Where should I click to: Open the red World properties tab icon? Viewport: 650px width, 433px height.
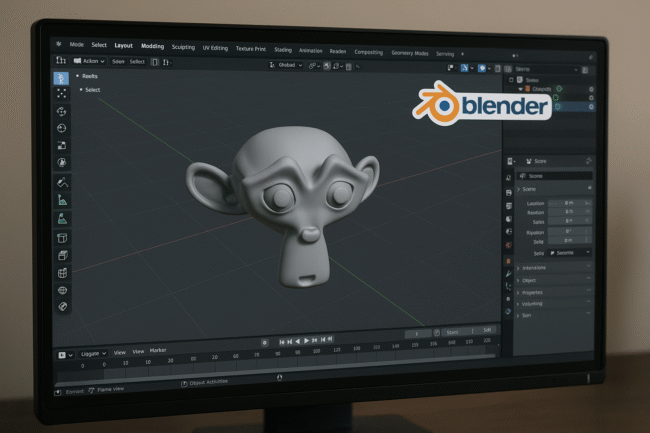pos(509,245)
